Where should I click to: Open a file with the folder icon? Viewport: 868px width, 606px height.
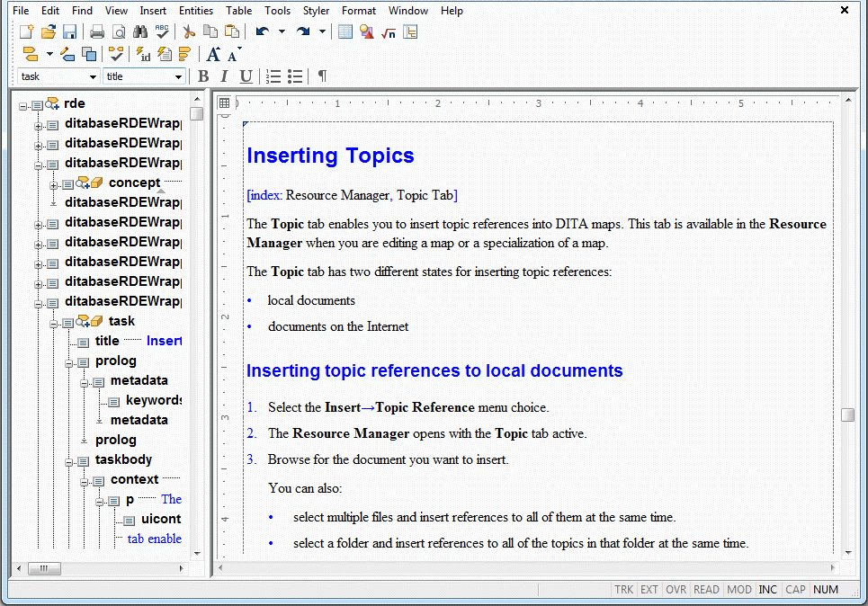[49, 32]
